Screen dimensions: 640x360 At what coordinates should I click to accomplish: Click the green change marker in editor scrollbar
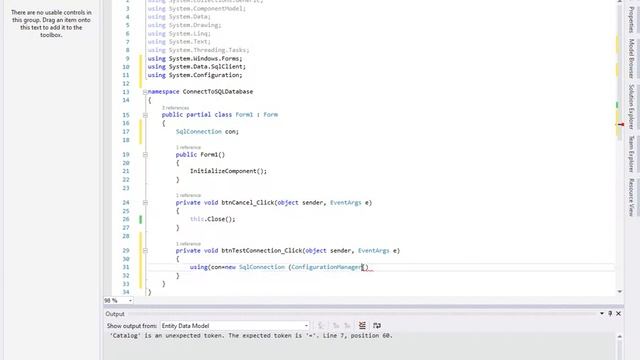click(x=617, y=105)
